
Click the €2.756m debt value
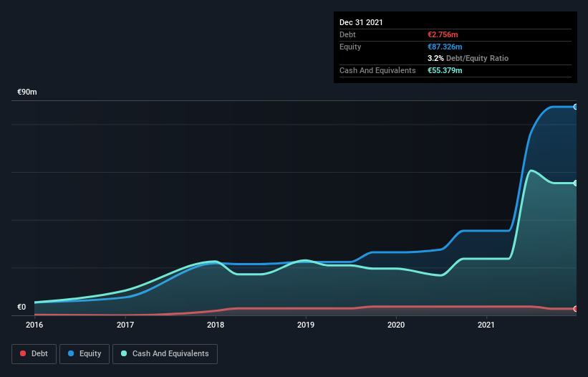click(x=443, y=34)
